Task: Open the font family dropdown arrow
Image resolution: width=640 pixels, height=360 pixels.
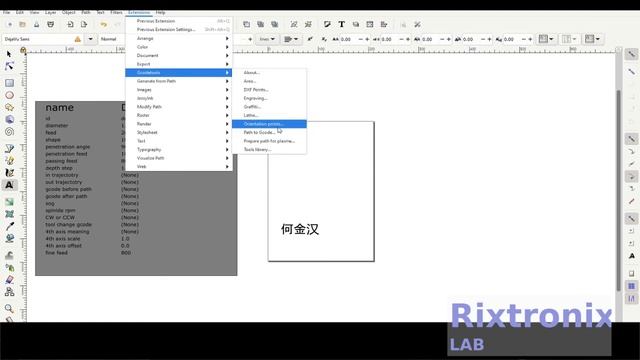Action: tap(90, 39)
